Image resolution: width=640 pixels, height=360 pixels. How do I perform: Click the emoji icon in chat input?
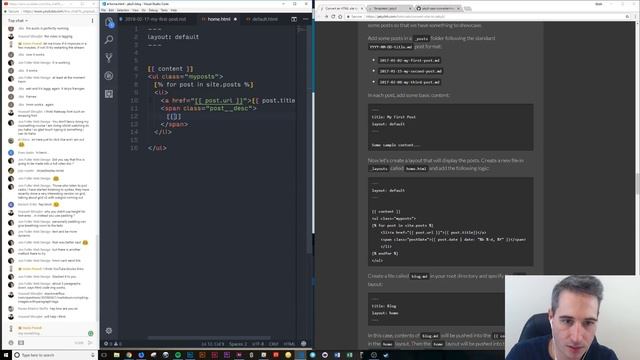point(11,343)
